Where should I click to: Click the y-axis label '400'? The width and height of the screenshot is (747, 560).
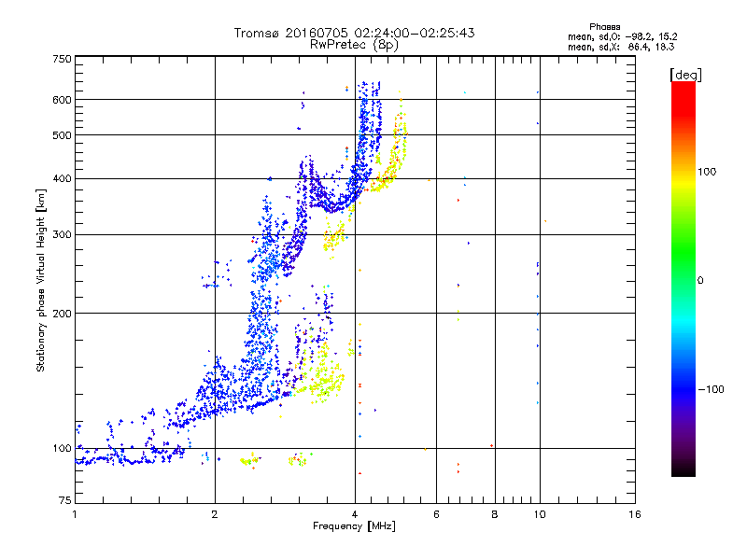(62, 179)
